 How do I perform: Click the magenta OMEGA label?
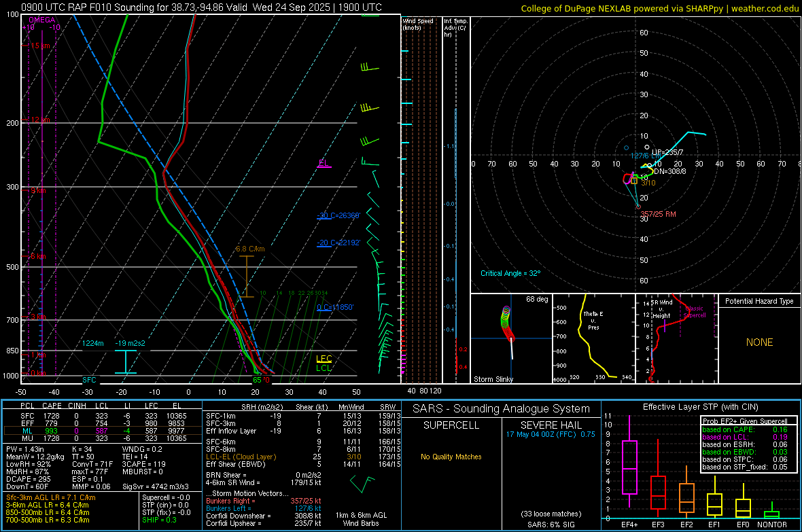coord(42,20)
